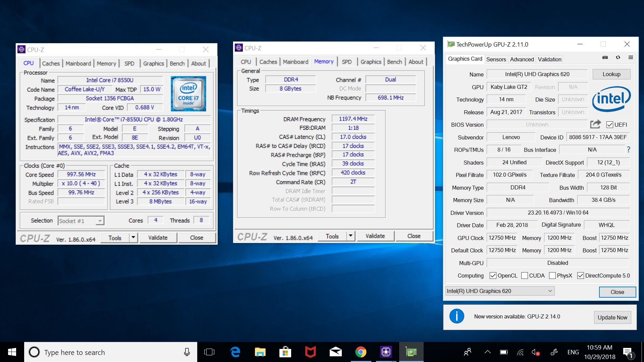
Task: Open the Action Center notifications
Action: pos(628,353)
